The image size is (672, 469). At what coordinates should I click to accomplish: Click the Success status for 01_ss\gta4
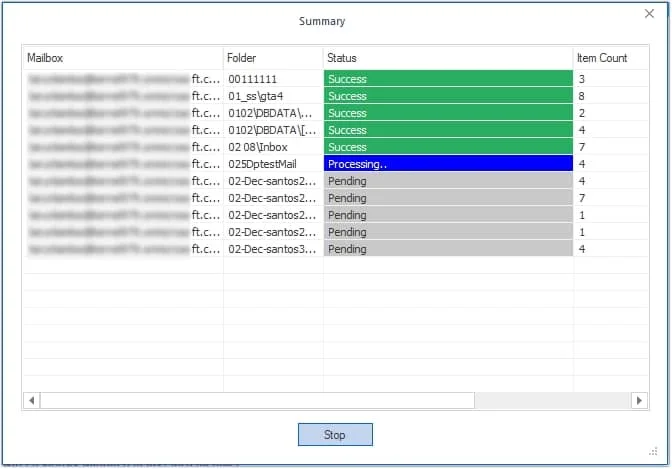[448, 96]
